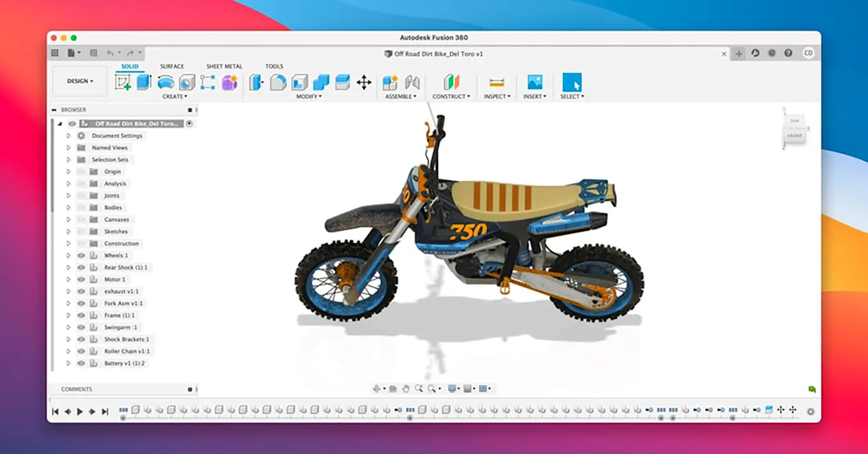Toggle visibility of Rear Shock (1):1
This screenshot has width=868, height=454.
81,267
